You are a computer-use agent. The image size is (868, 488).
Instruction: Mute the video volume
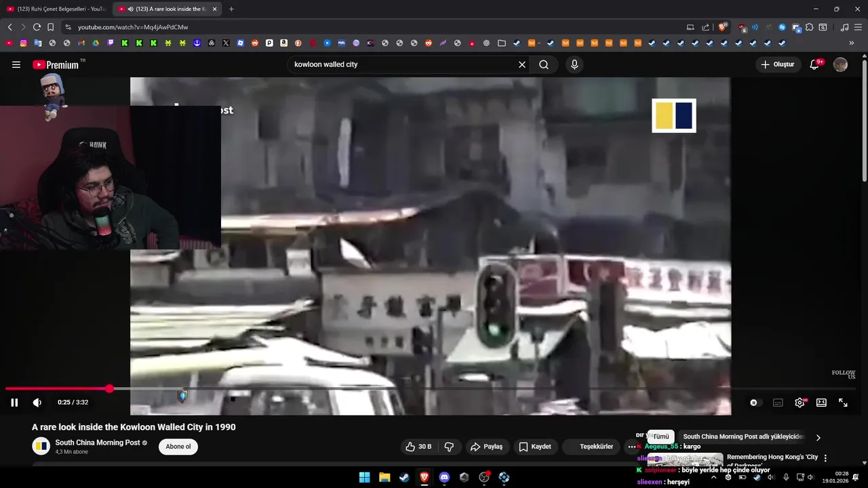37,403
